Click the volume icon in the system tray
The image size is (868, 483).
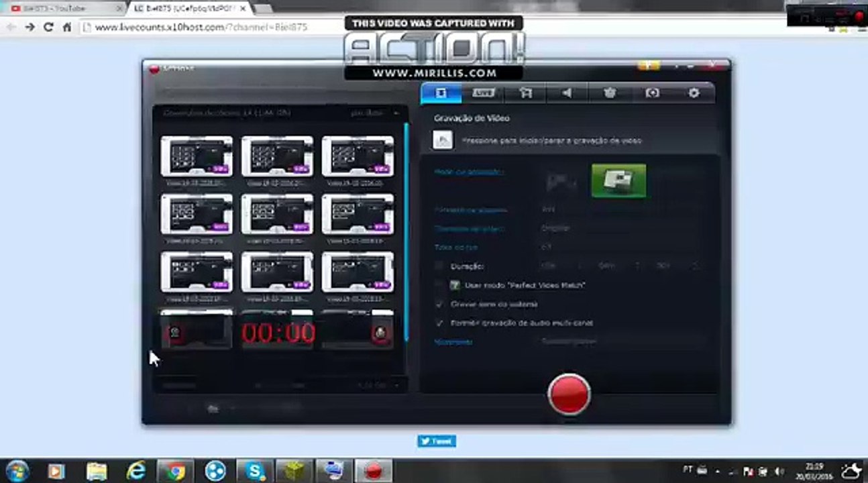tap(779, 471)
